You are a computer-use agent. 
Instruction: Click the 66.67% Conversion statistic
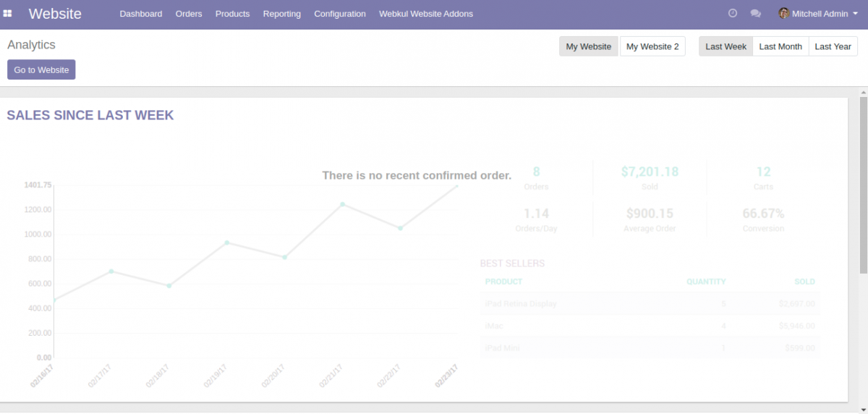763,219
